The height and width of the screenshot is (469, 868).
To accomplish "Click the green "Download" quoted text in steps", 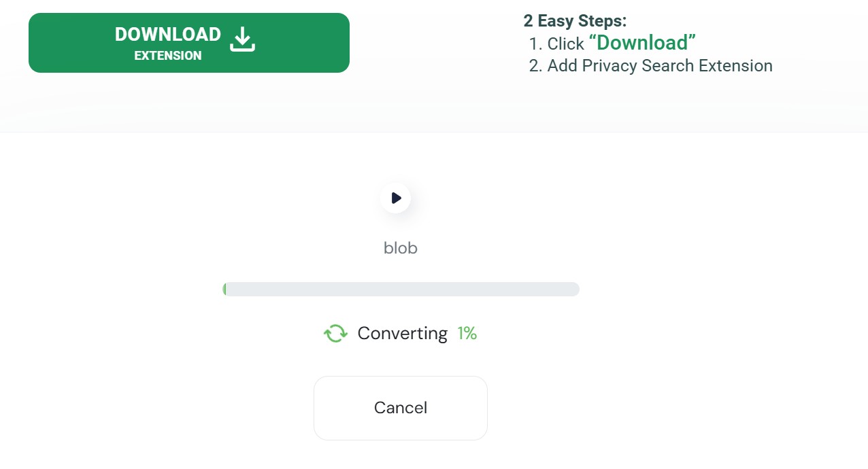I will 642,43.
